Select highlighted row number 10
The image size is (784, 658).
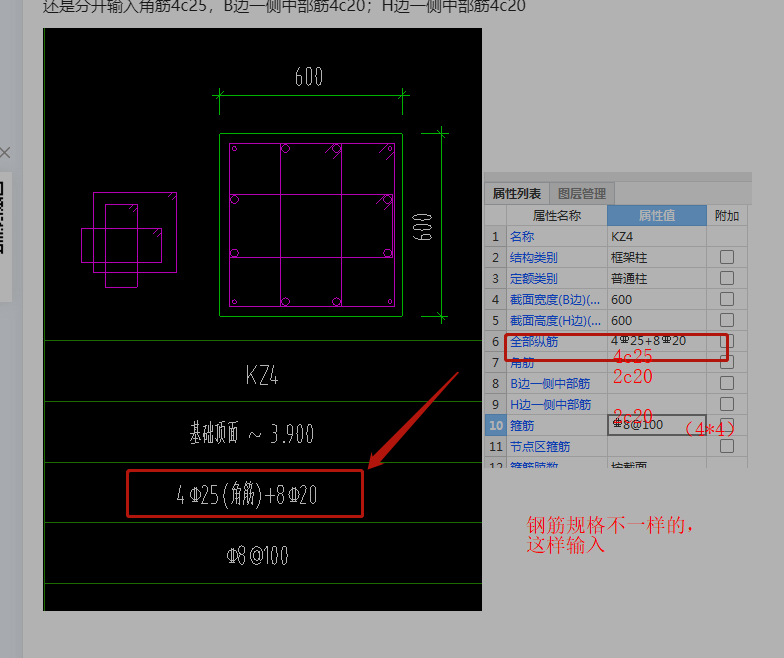tap(496, 426)
